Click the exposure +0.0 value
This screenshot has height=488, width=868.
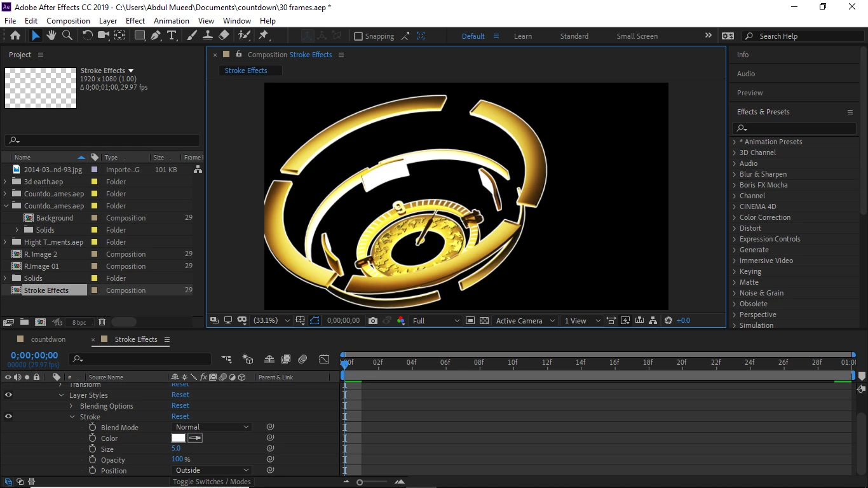pos(683,321)
